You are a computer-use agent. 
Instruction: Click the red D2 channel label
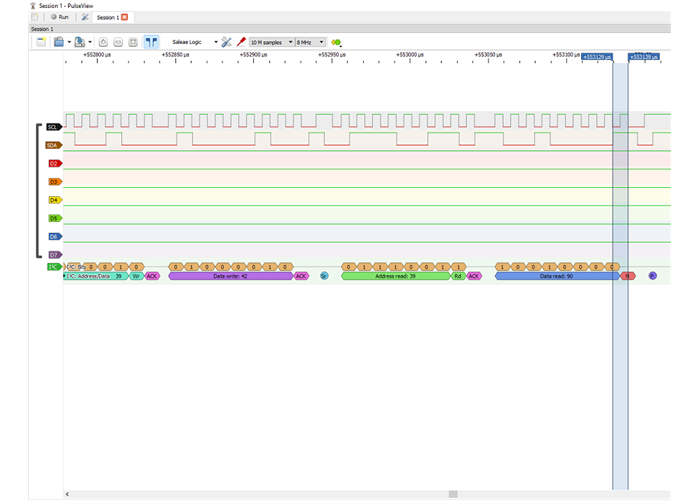click(54, 163)
